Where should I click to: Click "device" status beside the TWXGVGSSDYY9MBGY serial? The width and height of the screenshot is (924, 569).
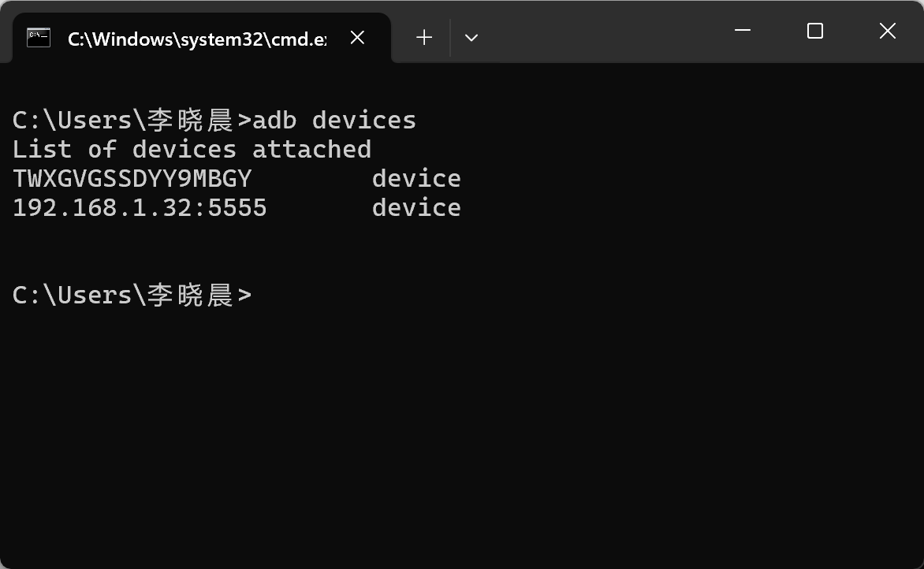416,179
